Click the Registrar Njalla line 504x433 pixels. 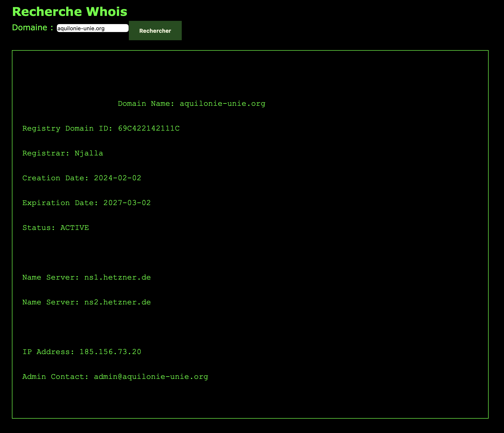click(x=63, y=153)
